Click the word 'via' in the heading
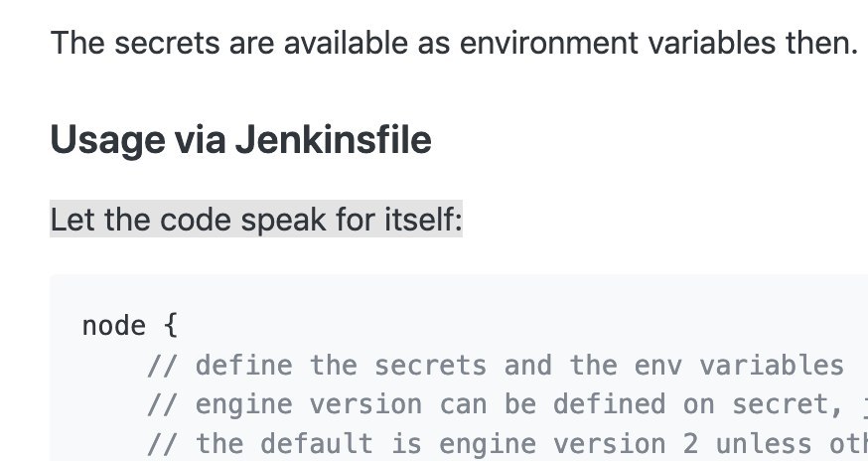The width and height of the screenshot is (868, 461). pyautogui.click(x=200, y=140)
